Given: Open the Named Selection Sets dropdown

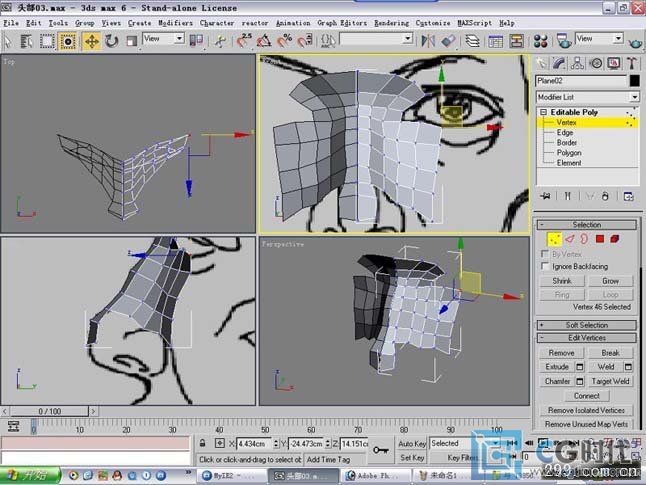Looking at the screenshot, I should tap(376, 39).
